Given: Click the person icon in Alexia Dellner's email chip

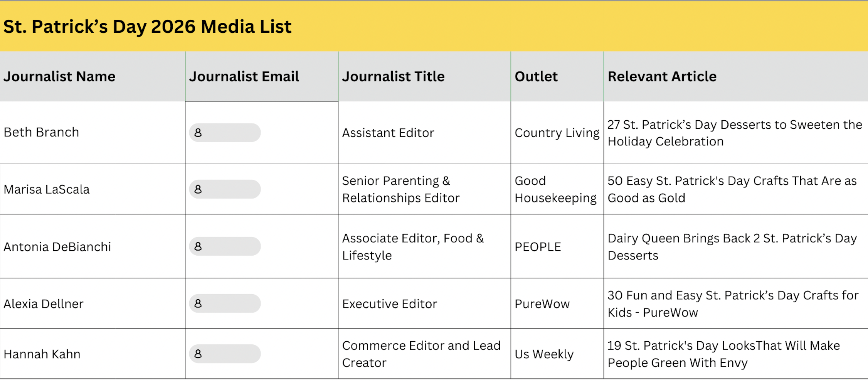Looking at the screenshot, I should [x=198, y=303].
